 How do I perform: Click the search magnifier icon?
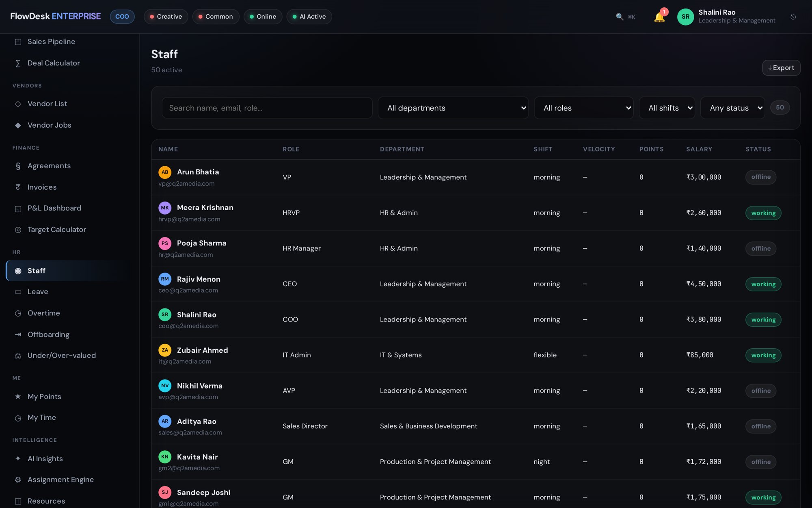point(620,17)
